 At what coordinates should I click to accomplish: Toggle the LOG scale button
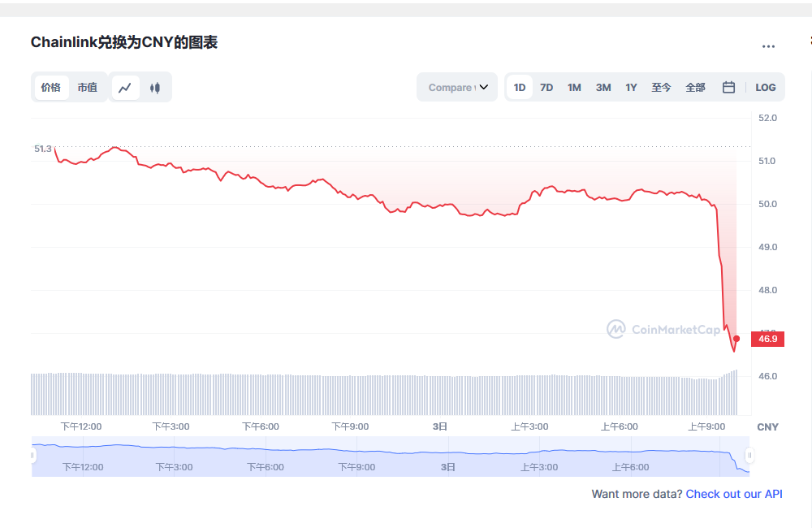766,87
